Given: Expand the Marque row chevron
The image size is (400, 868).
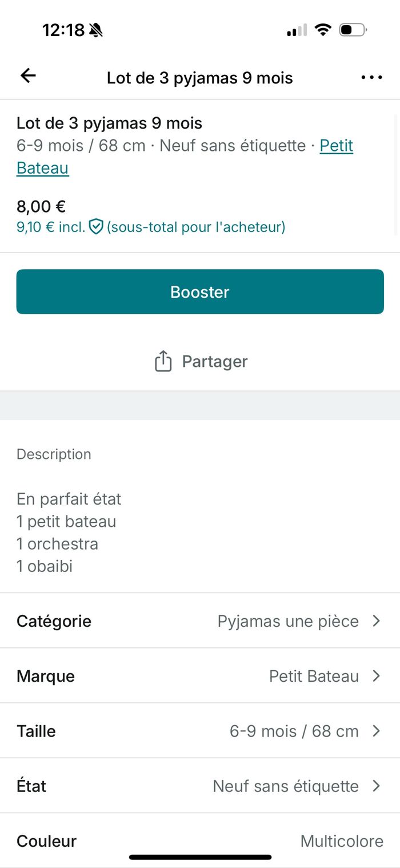Looking at the screenshot, I should [x=376, y=676].
